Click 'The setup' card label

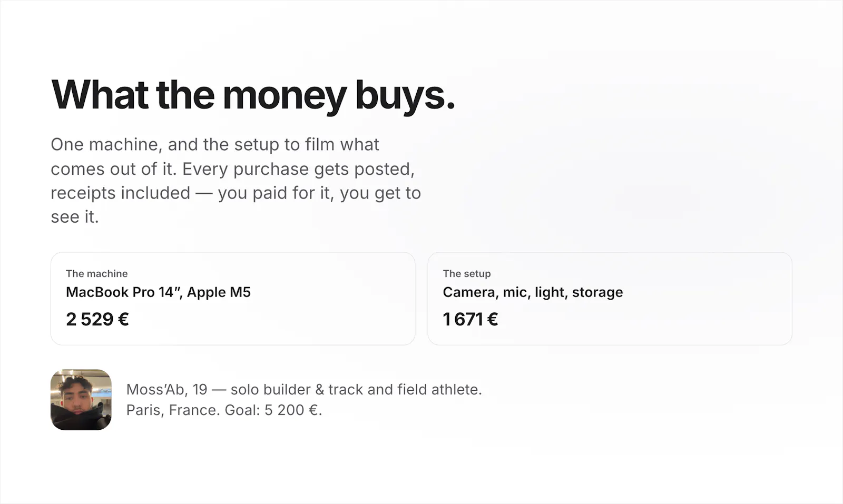pos(467,273)
